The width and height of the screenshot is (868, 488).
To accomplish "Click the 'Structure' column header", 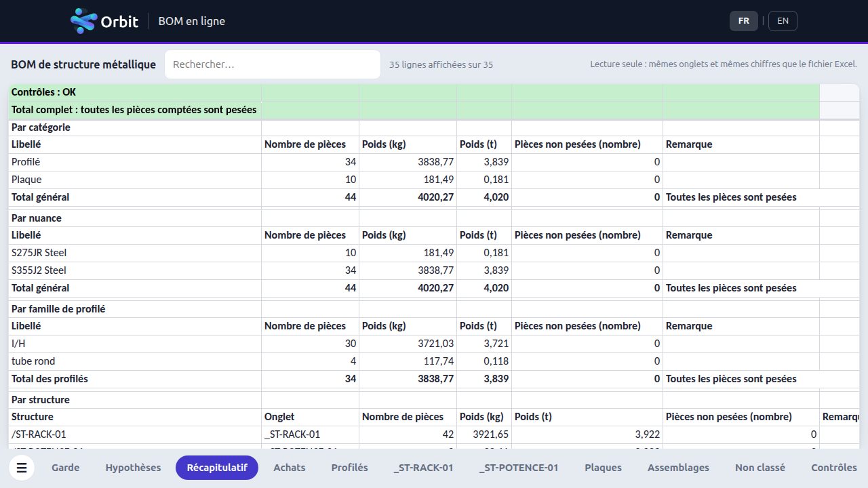I will (135, 417).
